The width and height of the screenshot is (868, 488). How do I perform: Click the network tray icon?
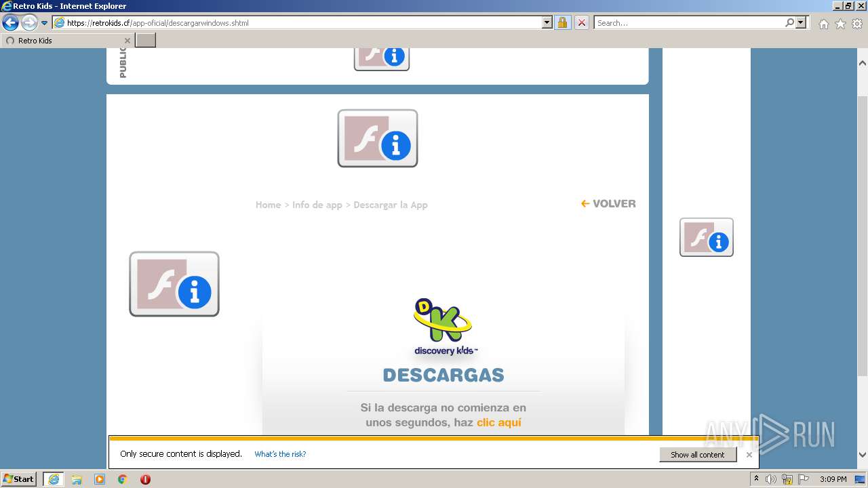pos(787,479)
